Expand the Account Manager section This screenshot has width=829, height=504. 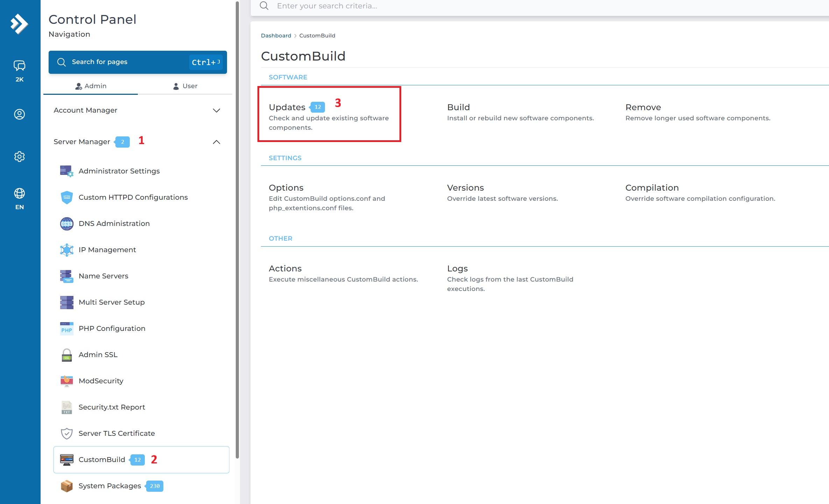[x=137, y=110]
